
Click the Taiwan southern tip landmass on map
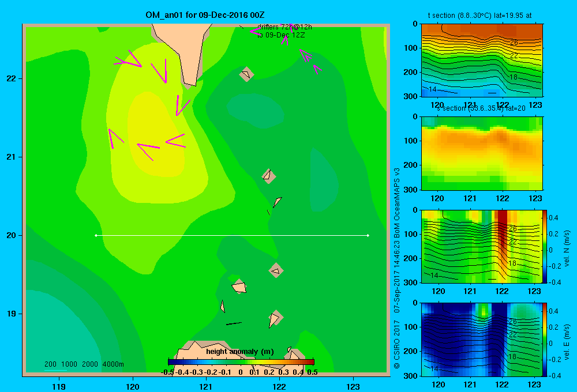[184, 55]
